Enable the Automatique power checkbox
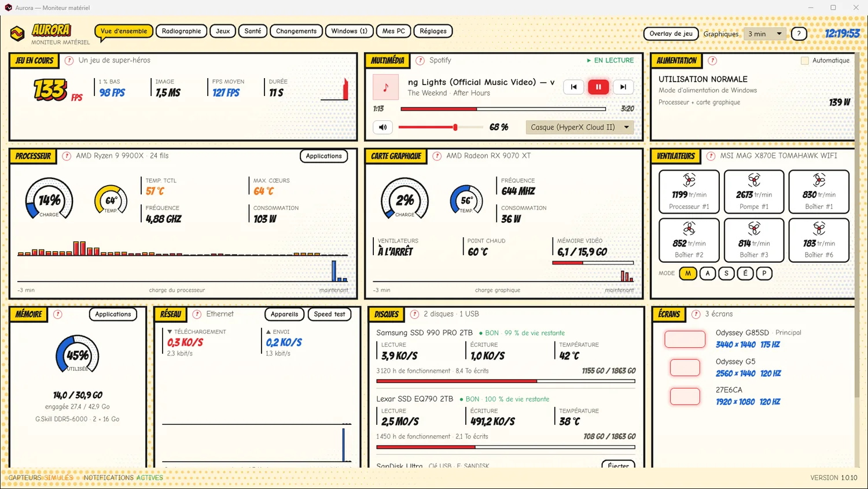The image size is (868, 489). pyautogui.click(x=804, y=61)
